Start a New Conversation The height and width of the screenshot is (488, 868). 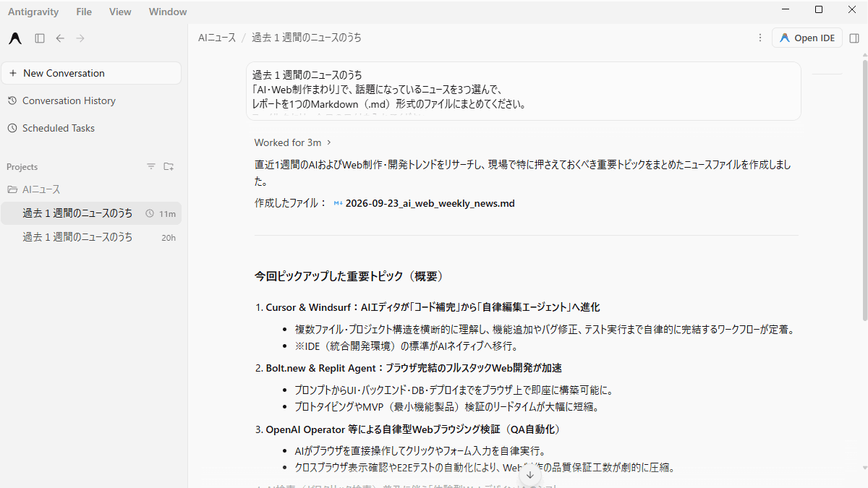click(x=91, y=73)
